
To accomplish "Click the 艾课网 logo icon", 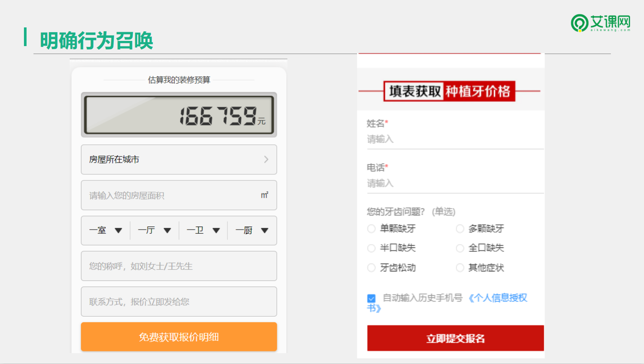I will click(x=580, y=23).
